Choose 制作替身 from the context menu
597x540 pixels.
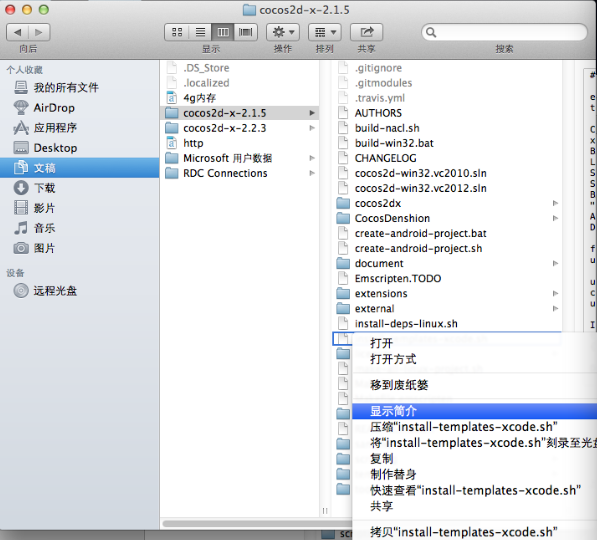pyautogui.click(x=474, y=474)
